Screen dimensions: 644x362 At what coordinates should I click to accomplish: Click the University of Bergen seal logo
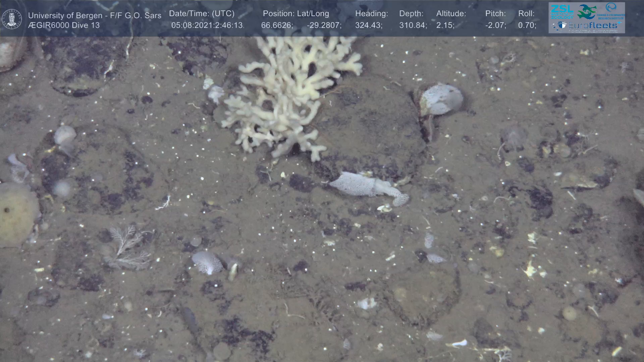coord(12,19)
